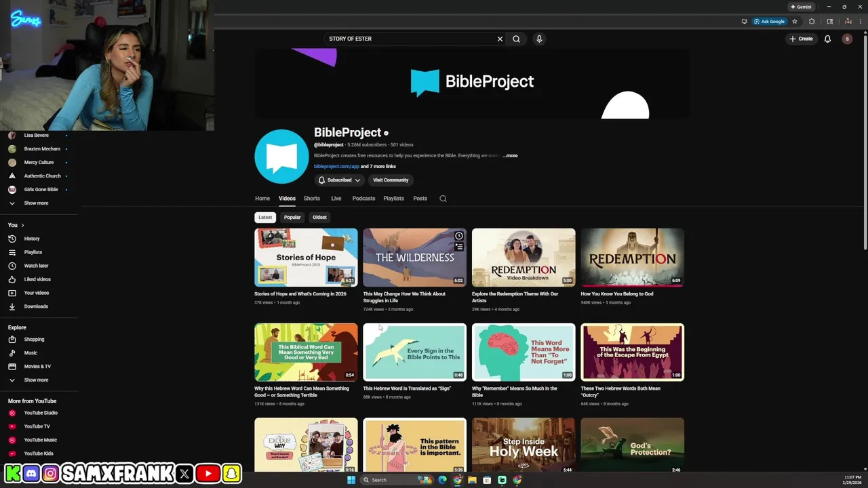Click the install app icon in the address bar

coord(744,21)
